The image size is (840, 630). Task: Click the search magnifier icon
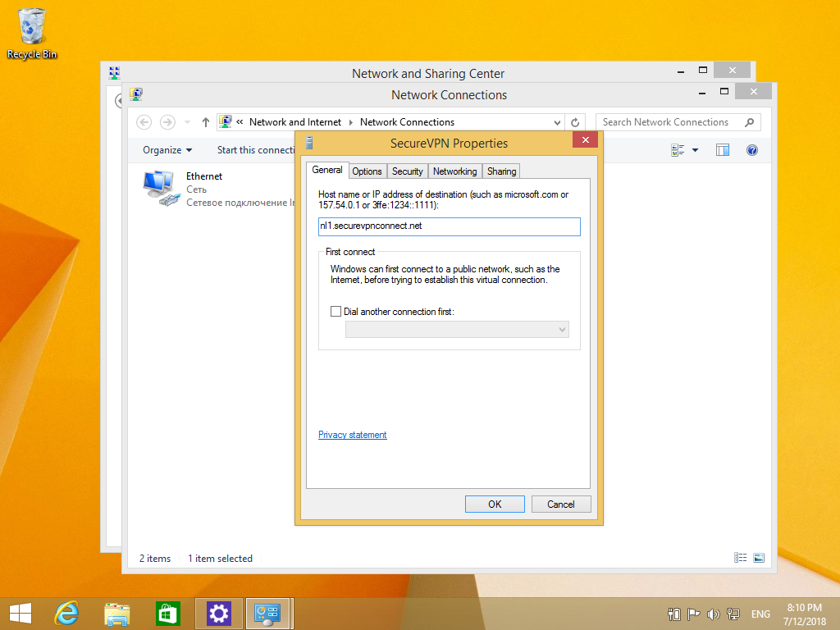(x=750, y=122)
